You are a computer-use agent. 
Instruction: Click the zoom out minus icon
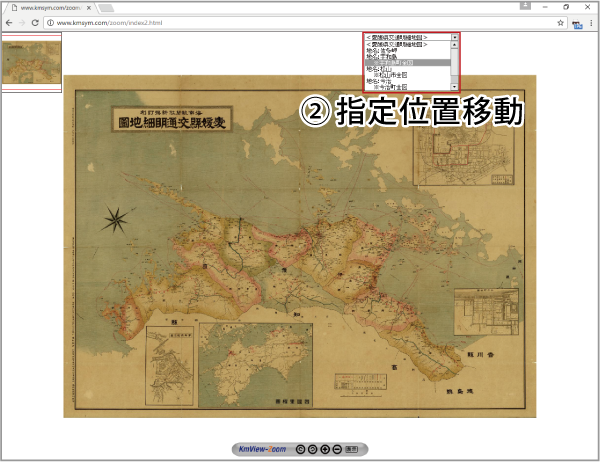pyautogui.click(x=336, y=449)
